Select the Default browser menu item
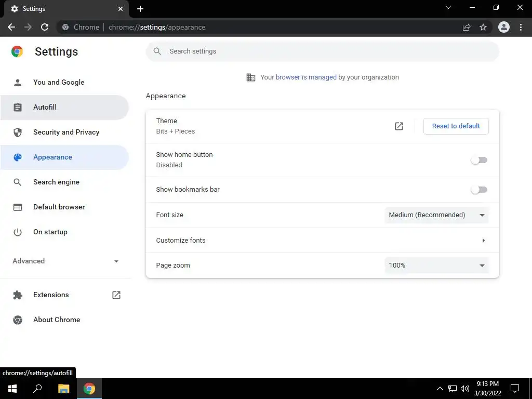 [64, 207]
